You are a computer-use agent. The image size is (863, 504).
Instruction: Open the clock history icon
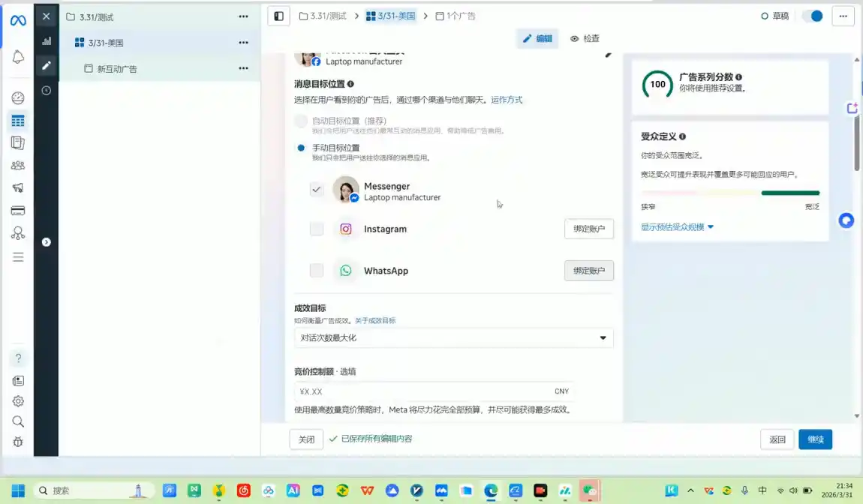(x=47, y=91)
